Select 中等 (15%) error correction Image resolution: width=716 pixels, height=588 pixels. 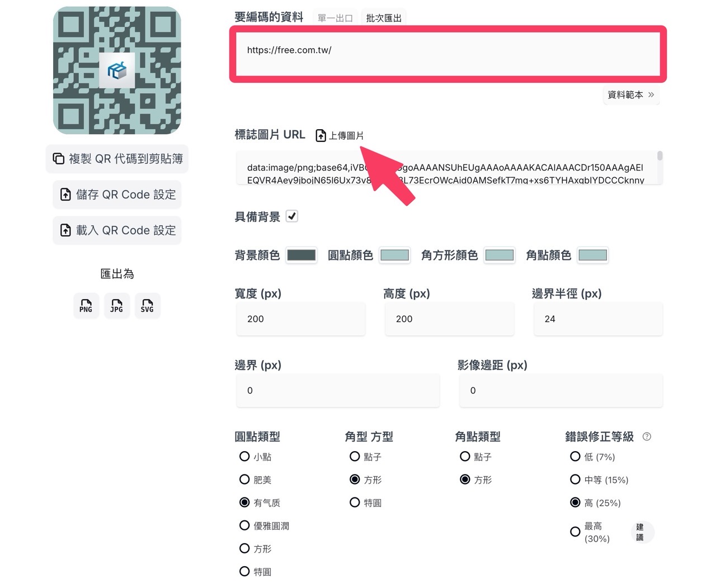575,480
